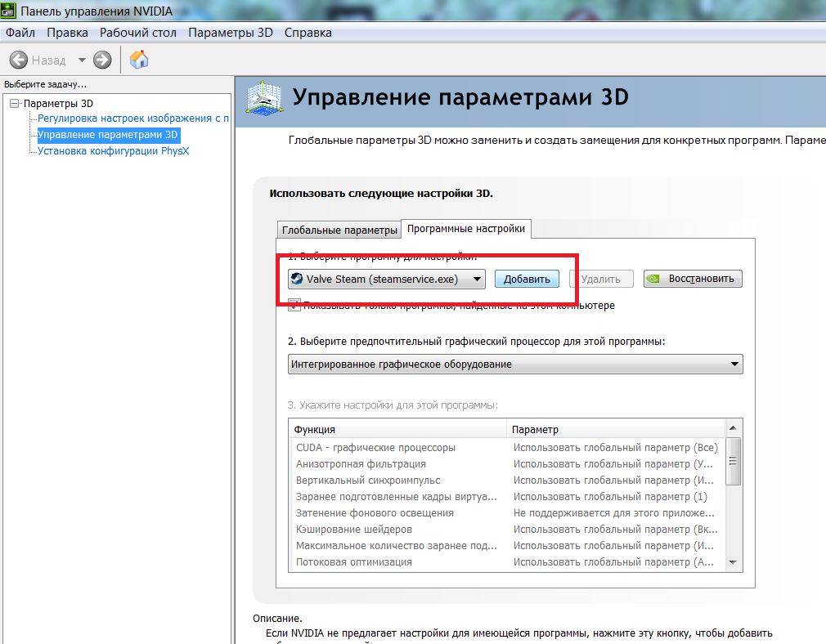Click the NVIDIA Control Panel title icon
This screenshot has height=644, width=826.
8,11
